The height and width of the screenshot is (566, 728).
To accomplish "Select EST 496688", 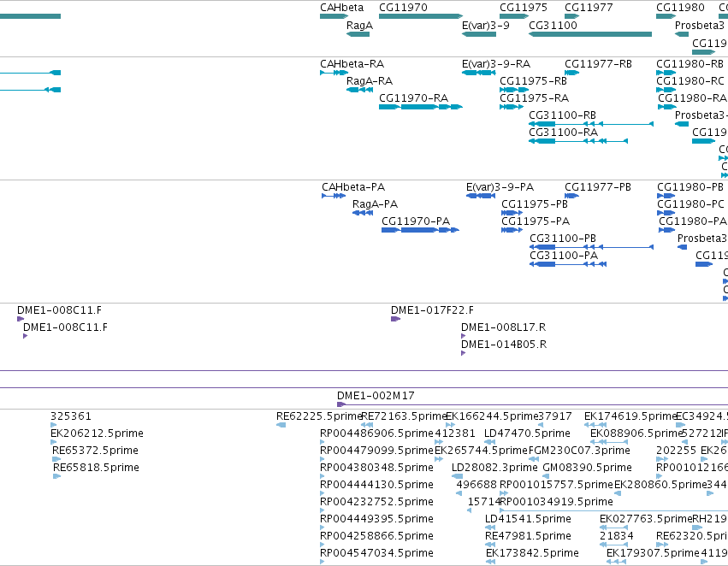I will click(x=476, y=485).
